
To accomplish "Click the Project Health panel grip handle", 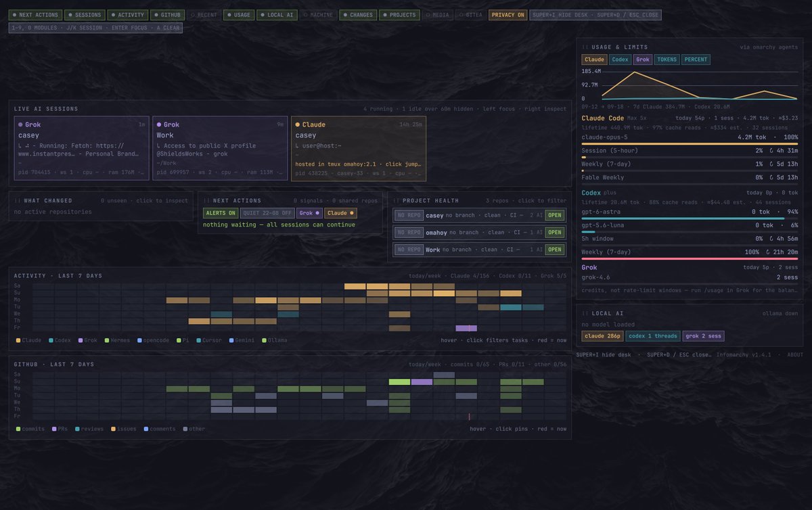I will click(x=396, y=200).
